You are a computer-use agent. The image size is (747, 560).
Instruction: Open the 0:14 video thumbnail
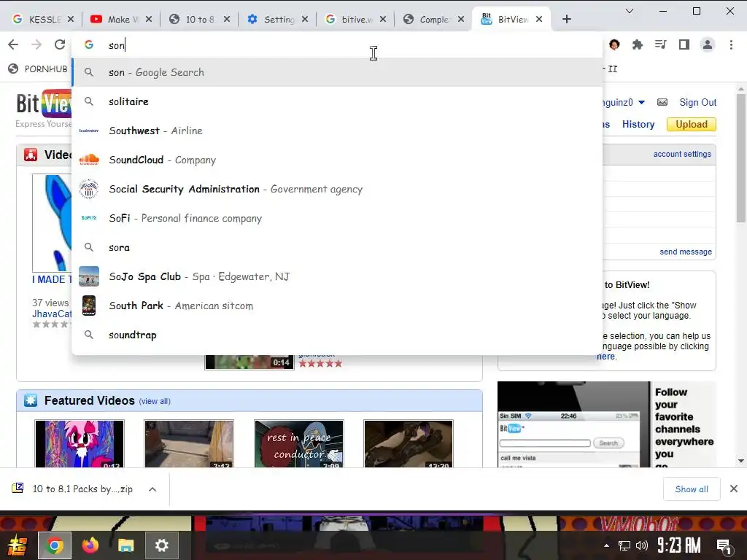(x=249, y=362)
